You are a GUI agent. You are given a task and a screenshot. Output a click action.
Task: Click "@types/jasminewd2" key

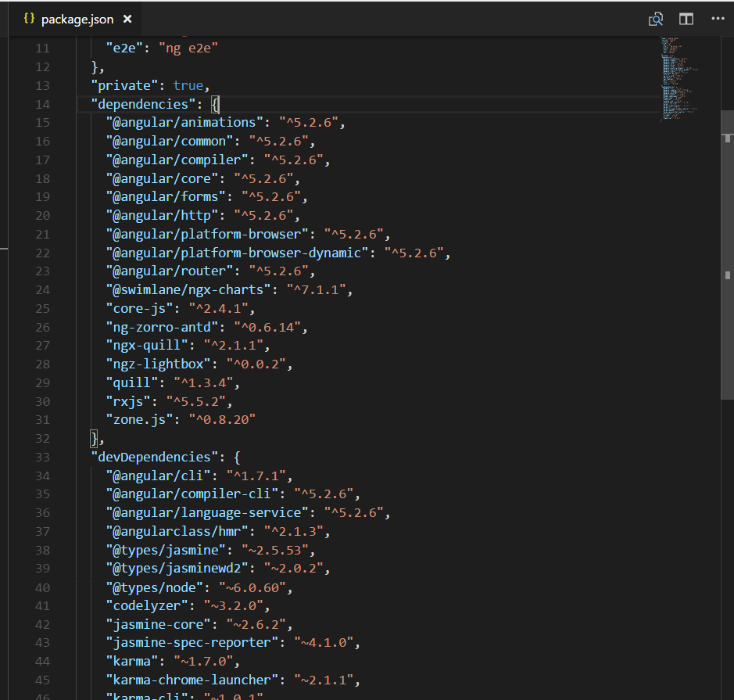pos(177,569)
